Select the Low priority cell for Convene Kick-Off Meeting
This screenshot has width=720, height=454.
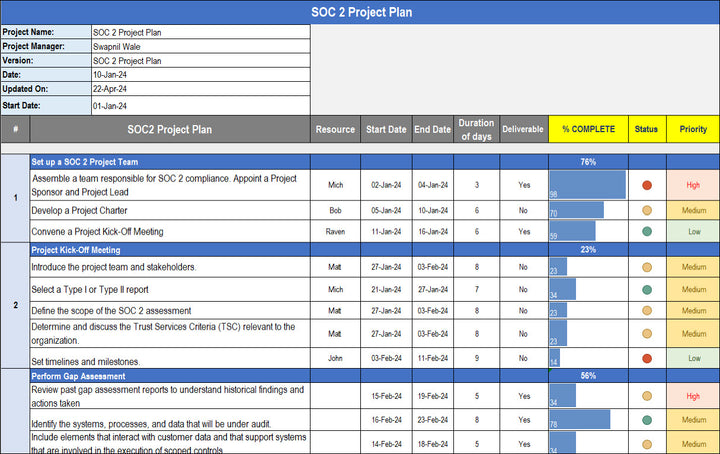693,231
